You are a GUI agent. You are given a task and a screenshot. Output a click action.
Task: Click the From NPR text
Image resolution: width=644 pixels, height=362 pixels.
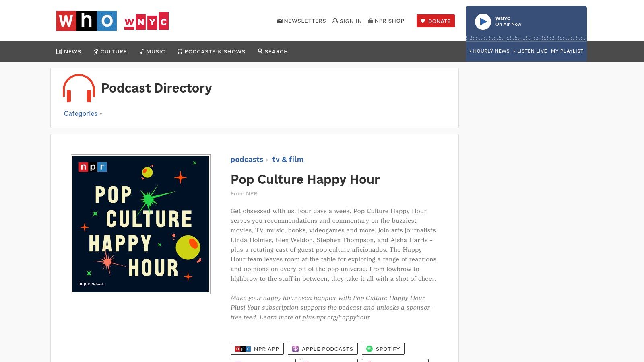pos(244,193)
